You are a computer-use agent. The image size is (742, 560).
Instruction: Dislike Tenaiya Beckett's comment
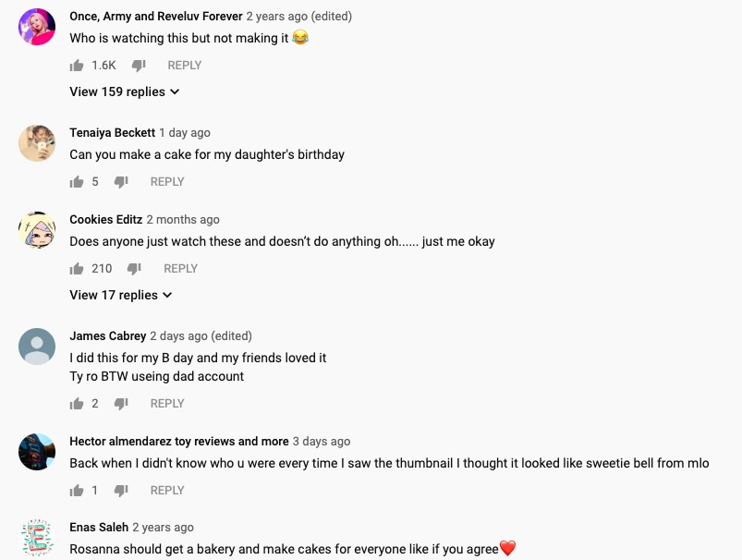click(x=121, y=182)
